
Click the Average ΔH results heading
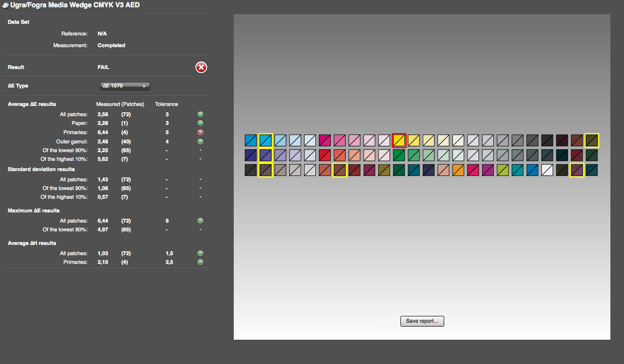[32, 243]
